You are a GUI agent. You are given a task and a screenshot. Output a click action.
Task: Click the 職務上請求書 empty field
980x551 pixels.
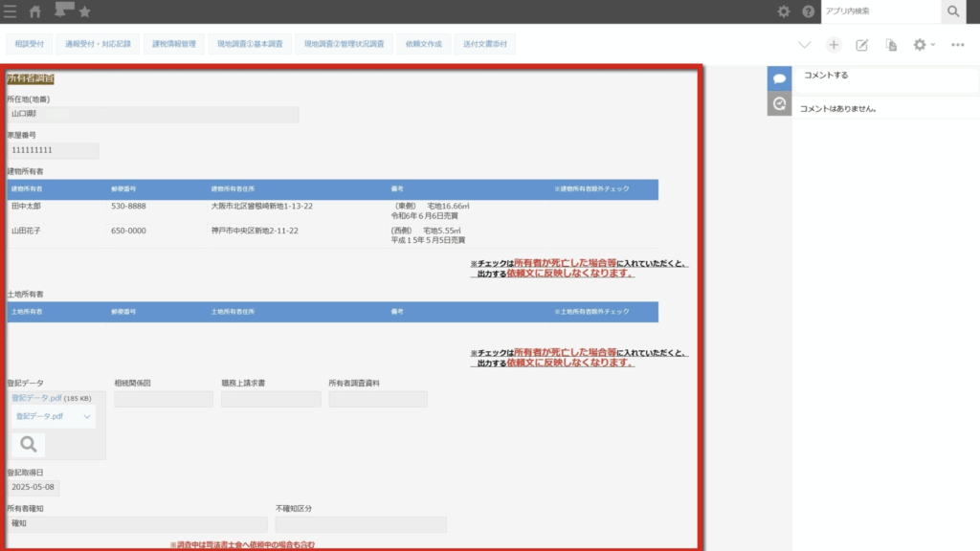click(271, 399)
